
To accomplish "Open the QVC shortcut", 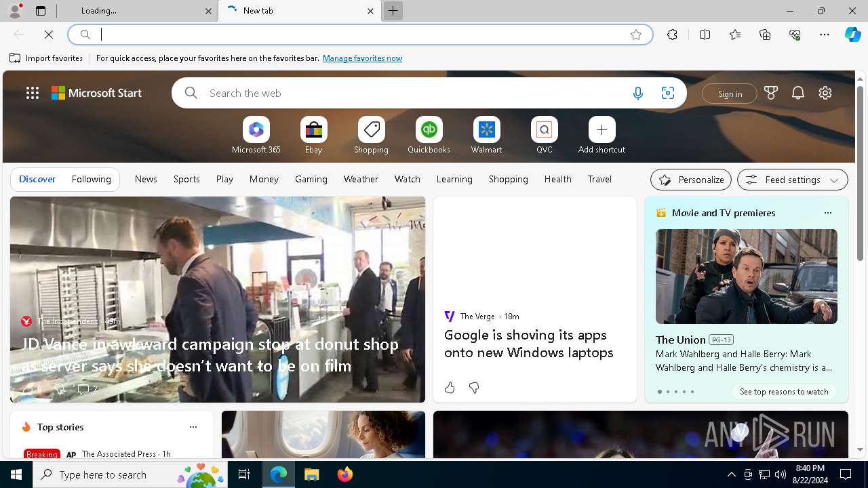I will (544, 129).
